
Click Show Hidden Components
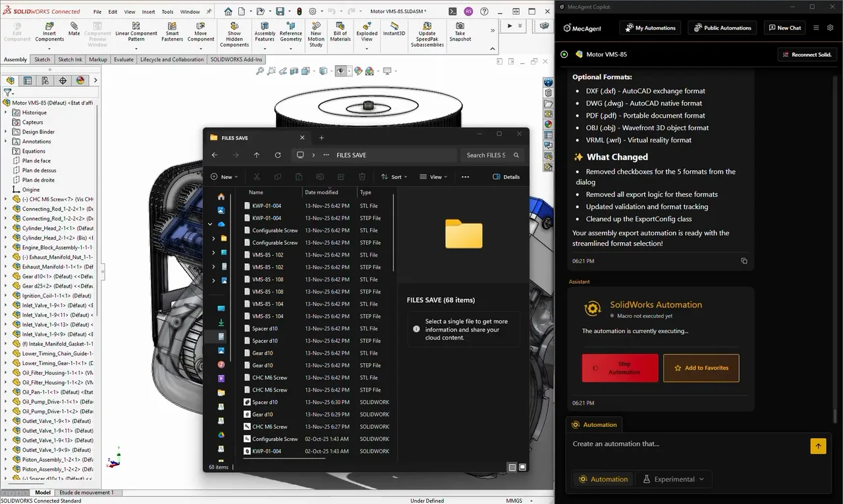[234, 36]
